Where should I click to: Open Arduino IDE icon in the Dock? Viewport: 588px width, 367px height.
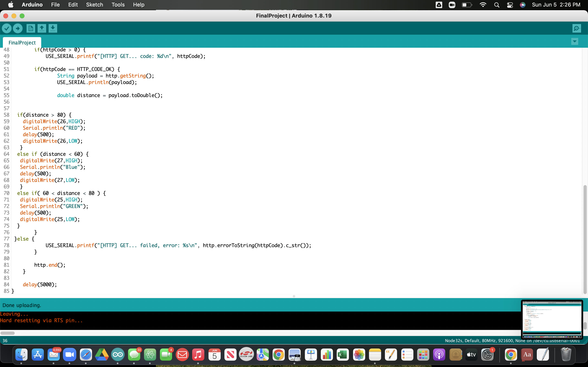[x=118, y=355]
